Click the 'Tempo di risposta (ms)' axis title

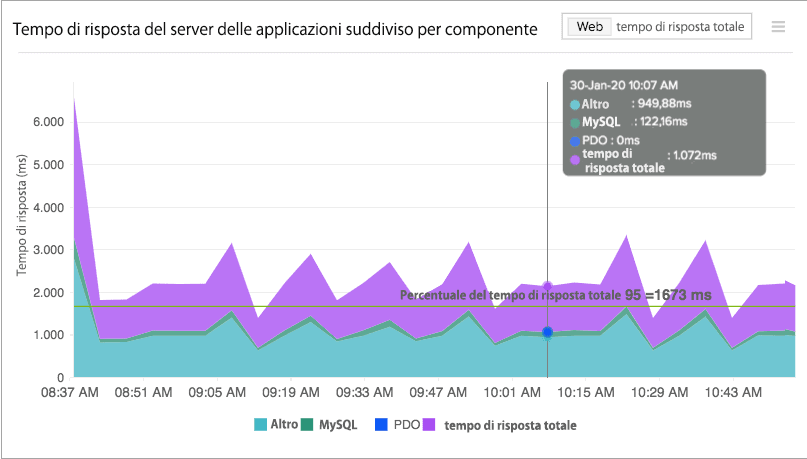tap(21, 215)
